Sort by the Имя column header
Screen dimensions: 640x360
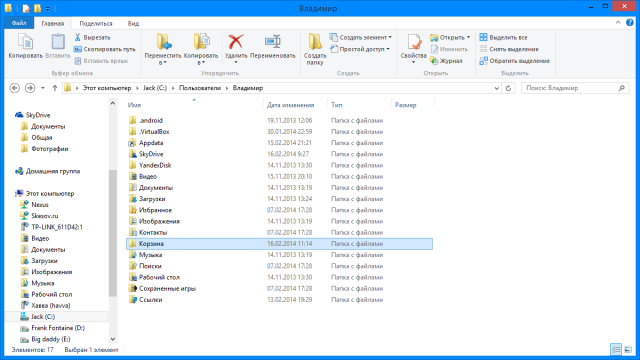pos(134,105)
